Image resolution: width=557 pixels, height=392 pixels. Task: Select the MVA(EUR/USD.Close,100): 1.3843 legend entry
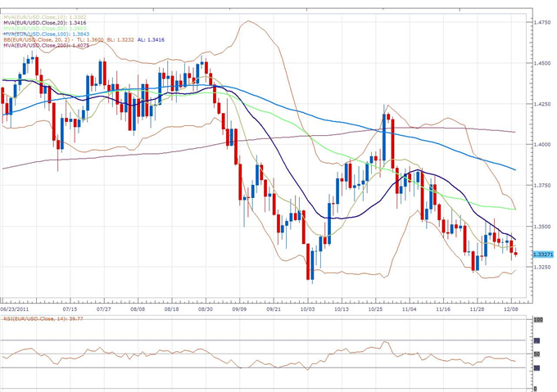point(46,34)
